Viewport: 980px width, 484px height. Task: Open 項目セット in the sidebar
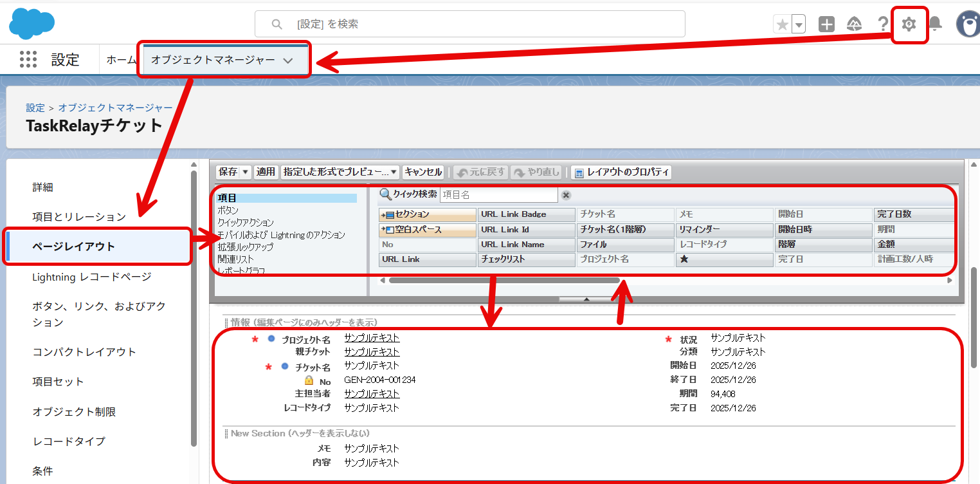59,382
